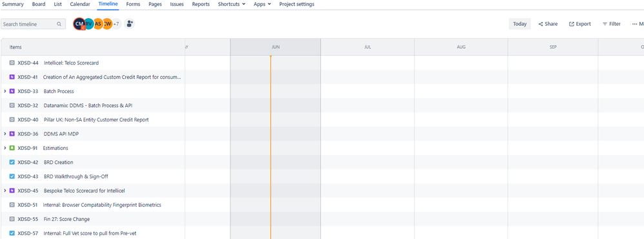This screenshot has width=644, height=239.
Task: Click the search magnifier icon
Action: 59,24
